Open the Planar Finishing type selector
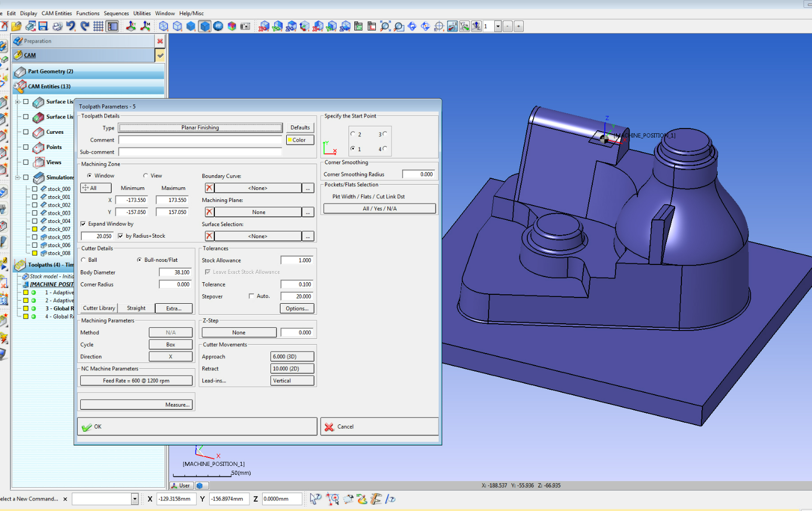The image size is (812, 511). [200, 127]
